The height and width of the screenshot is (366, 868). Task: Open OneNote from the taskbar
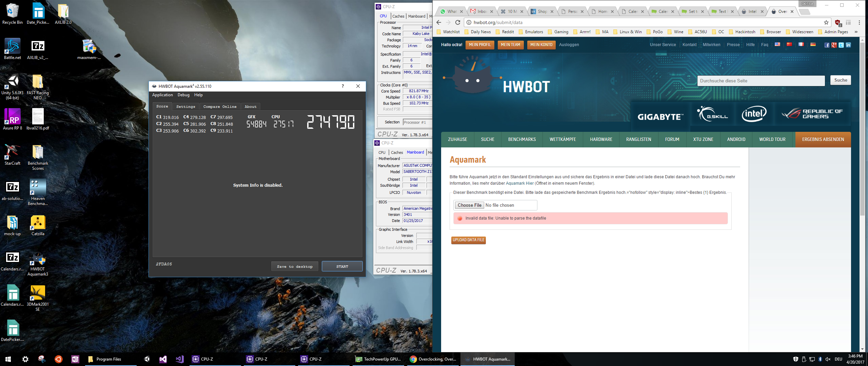[x=75, y=359]
